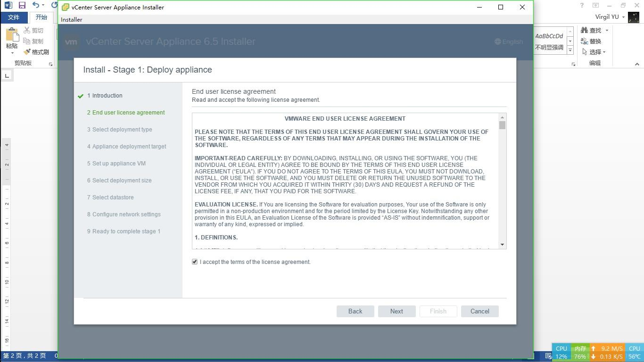Open the Virgil YU account dropdown
This screenshot has width=644, height=362.
[x=623, y=17]
